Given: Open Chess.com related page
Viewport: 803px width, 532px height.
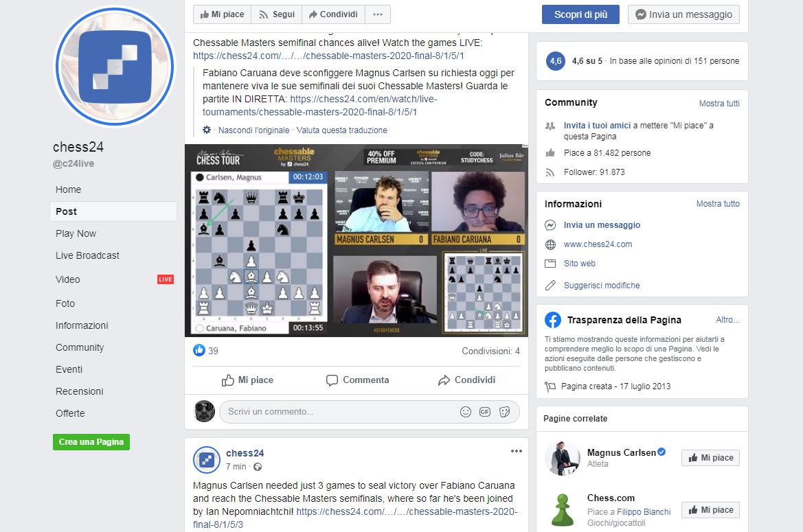Looking at the screenshot, I should tap(611, 498).
